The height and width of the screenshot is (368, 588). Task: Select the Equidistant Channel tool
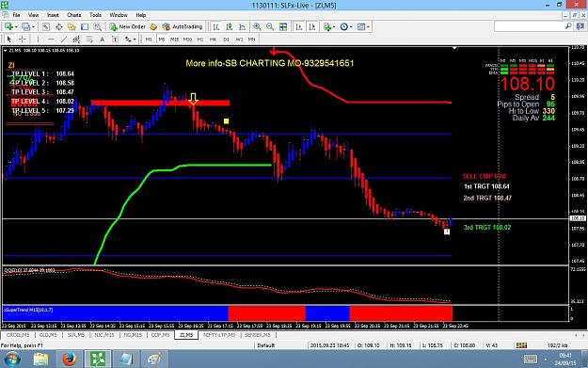pyautogui.click(x=76, y=39)
